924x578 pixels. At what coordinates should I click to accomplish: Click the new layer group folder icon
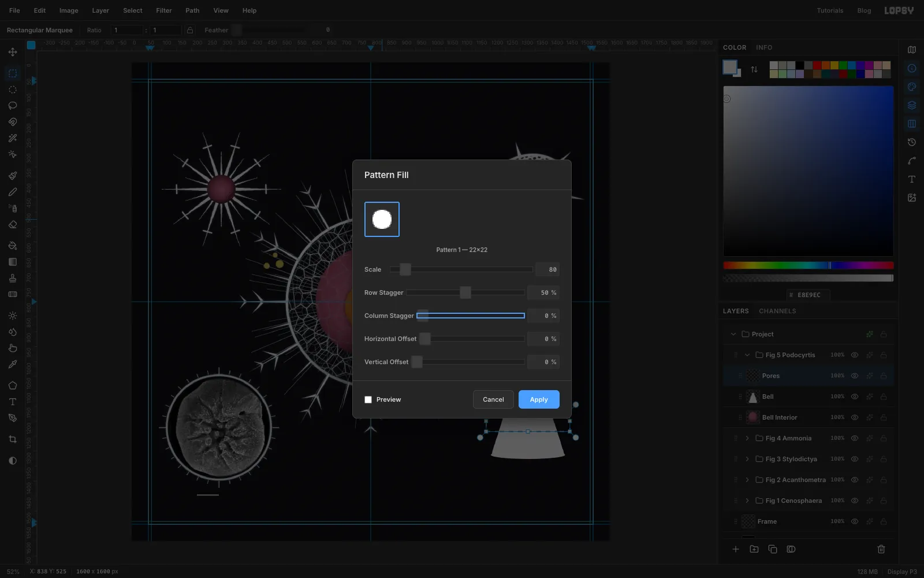[754, 549]
